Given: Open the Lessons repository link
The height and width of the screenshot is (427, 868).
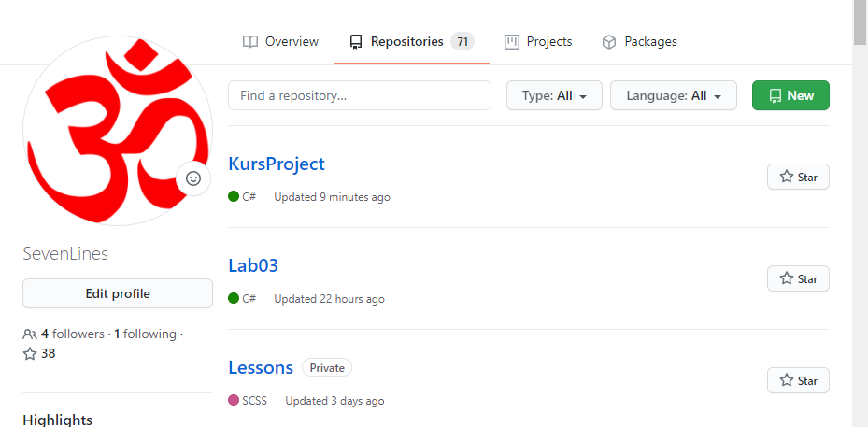Looking at the screenshot, I should [x=261, y=368].
